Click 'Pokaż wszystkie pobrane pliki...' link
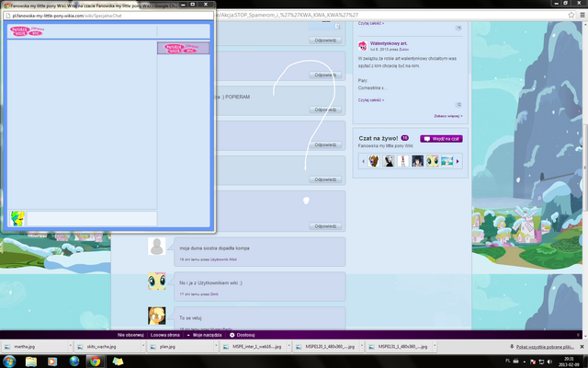Viewport: 588px width, 368px height. click(545, 347)
